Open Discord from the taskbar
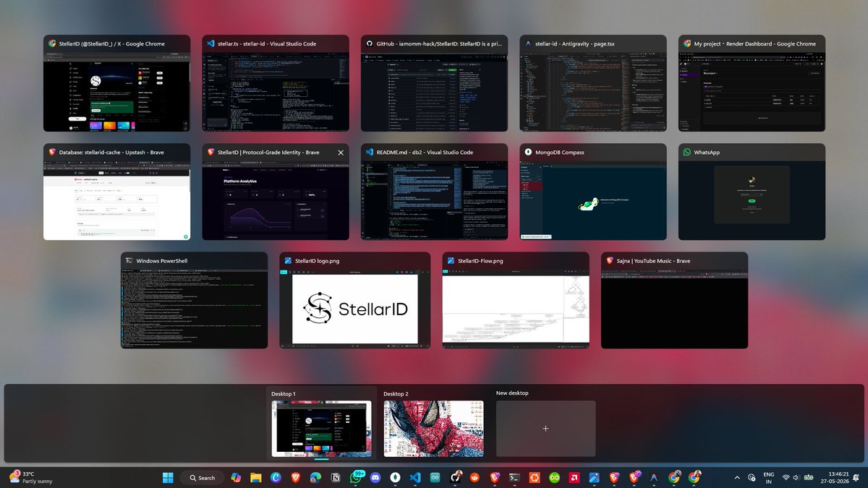Image resolution: width=868 pixels, height=488 pixels. 375,477
